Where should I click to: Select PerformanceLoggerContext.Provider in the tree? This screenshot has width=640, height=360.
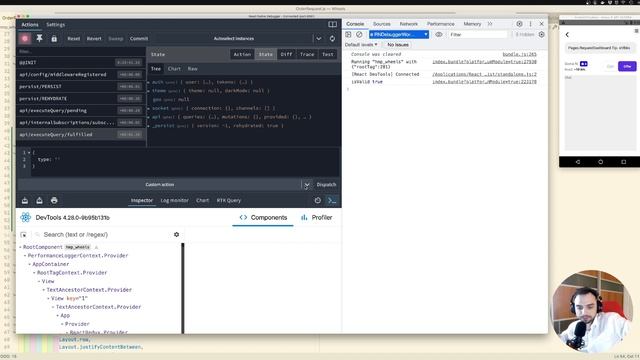pyautogui.click(x=78, y=256)
